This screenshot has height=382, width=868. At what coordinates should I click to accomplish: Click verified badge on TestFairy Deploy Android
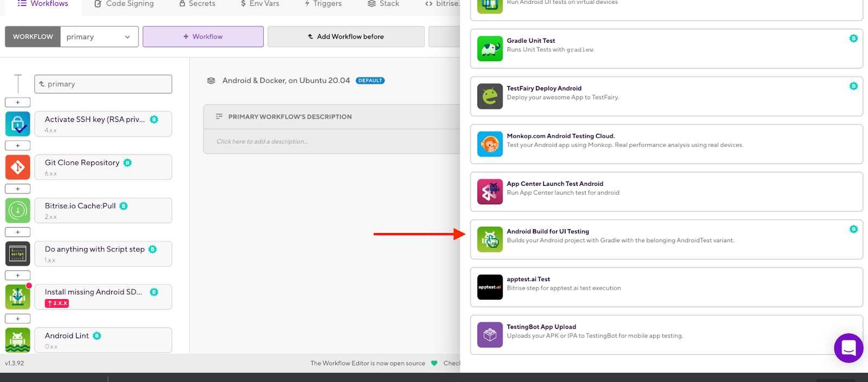click(x=853, y=86)
